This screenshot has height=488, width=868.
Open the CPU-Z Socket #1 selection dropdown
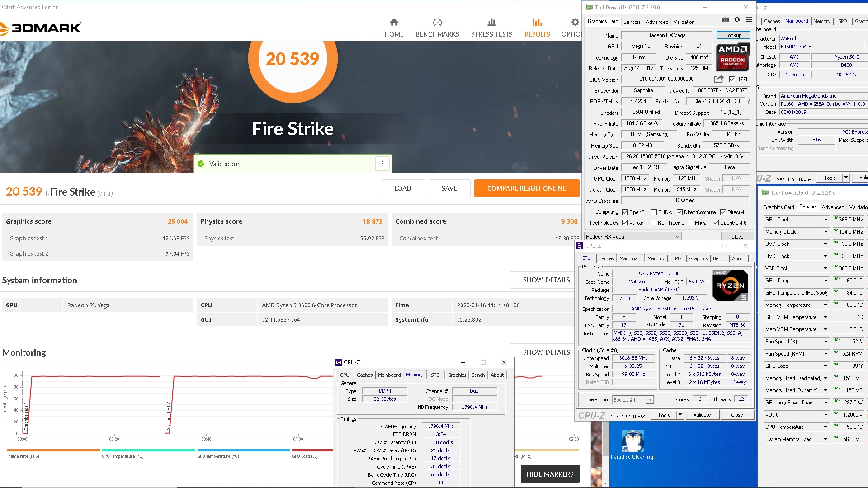click(633, 399)
